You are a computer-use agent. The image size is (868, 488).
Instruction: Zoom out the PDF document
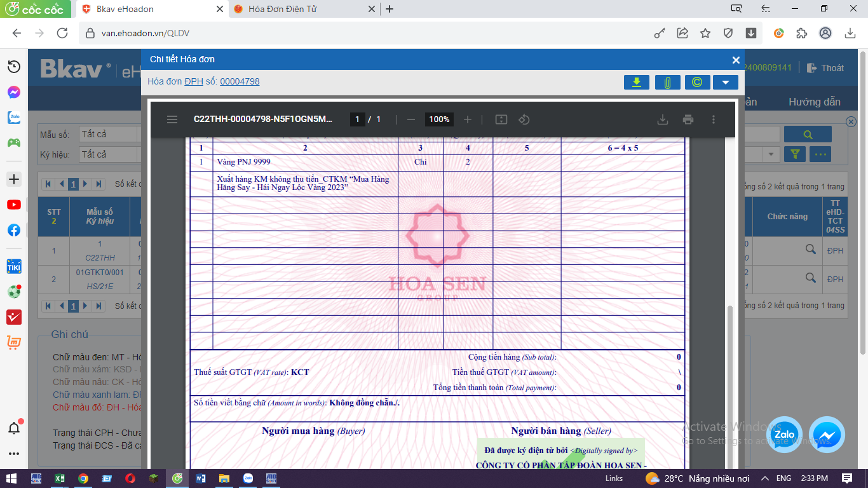[x=411, y=119]
